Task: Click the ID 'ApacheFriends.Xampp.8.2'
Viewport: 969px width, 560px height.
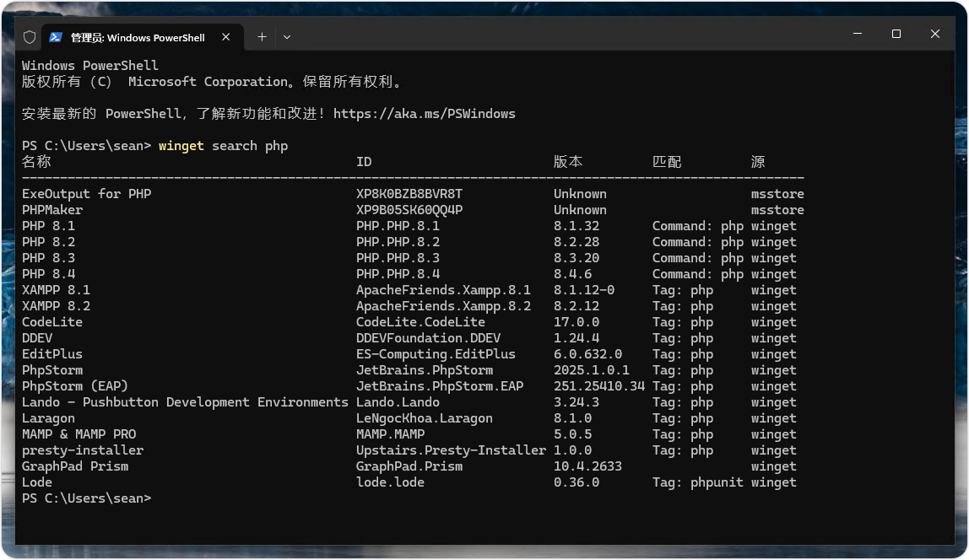Action: 443,306
